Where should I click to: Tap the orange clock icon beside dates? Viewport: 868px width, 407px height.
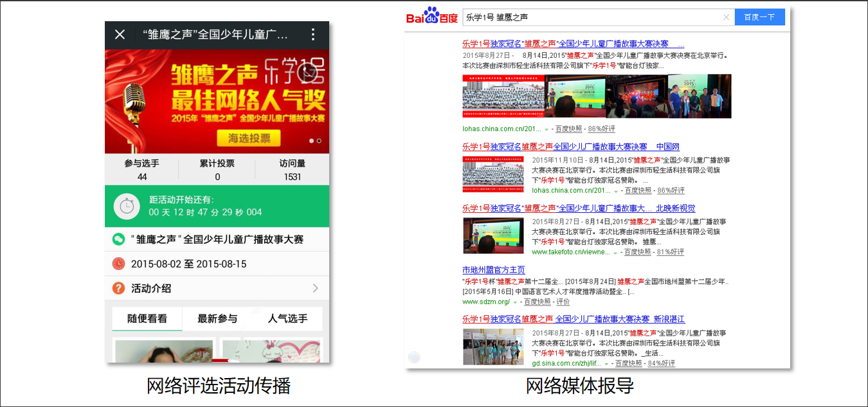pyautogui.click(x=118, y=264)
